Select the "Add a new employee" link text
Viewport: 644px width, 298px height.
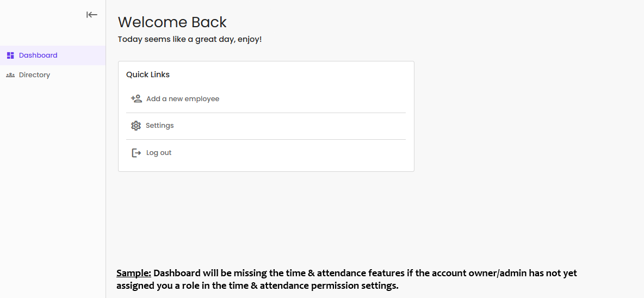coord(183,99)
